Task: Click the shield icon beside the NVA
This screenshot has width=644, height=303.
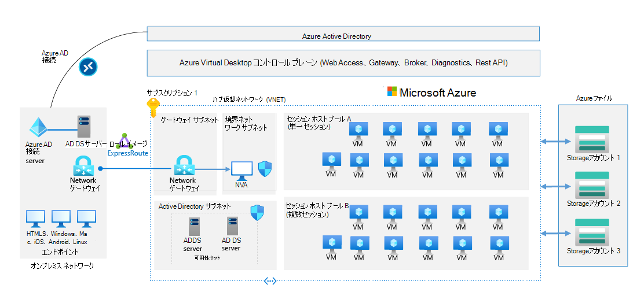Action: click(x=265, y=168)
